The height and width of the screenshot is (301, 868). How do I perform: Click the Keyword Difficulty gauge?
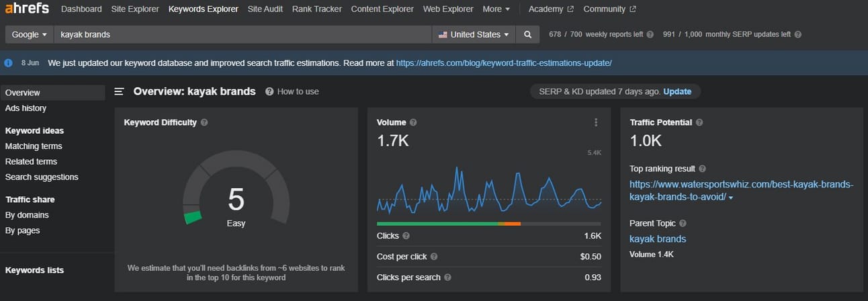point(236,187)
